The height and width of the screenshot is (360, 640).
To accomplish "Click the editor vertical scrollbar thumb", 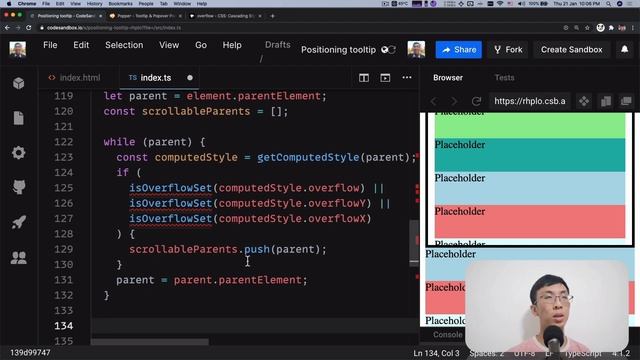I will (x=413, y=242).
